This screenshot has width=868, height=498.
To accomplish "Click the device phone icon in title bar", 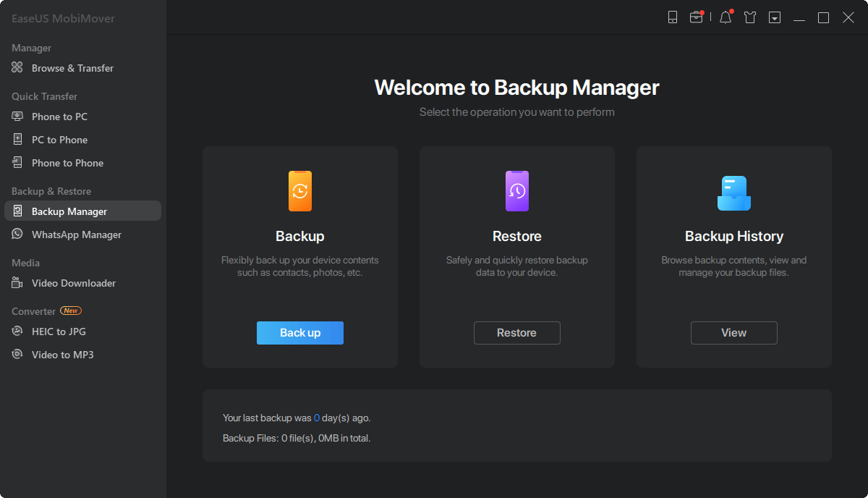I will (673, 17).
